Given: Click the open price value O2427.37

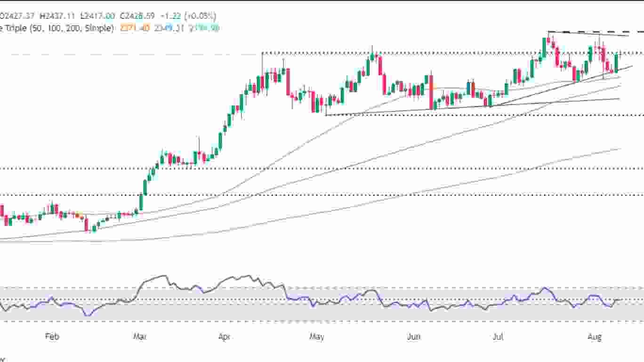Looking at the screenshot, I should (17, 16).
